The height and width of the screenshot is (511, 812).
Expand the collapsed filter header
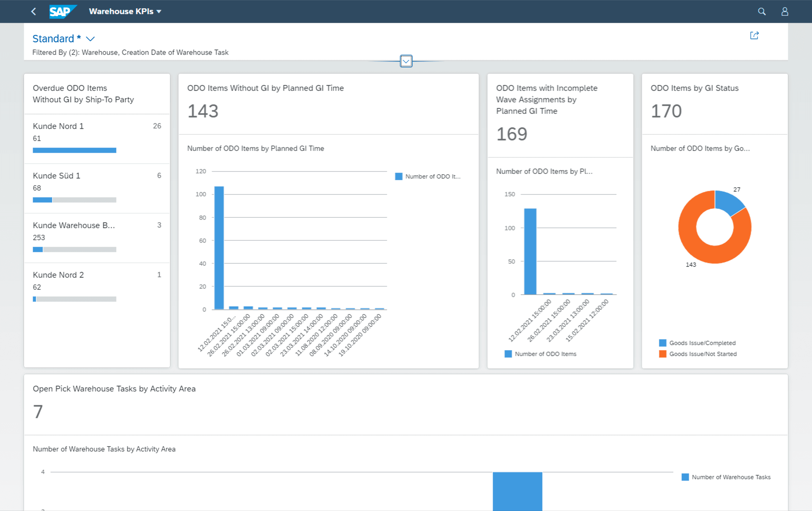406,61
